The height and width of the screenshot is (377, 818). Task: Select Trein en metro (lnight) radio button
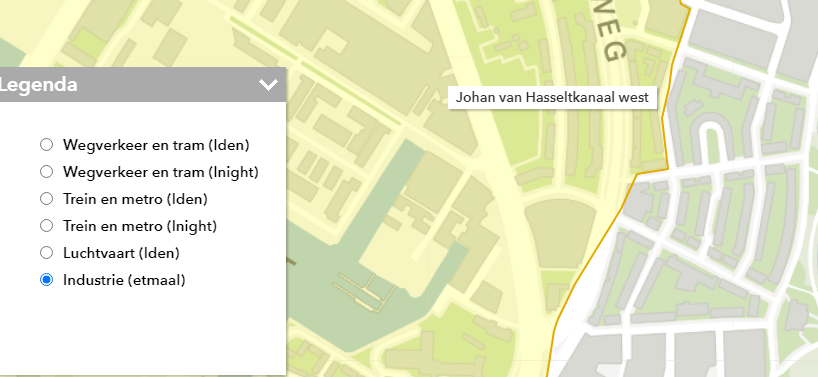click(46, 226)
